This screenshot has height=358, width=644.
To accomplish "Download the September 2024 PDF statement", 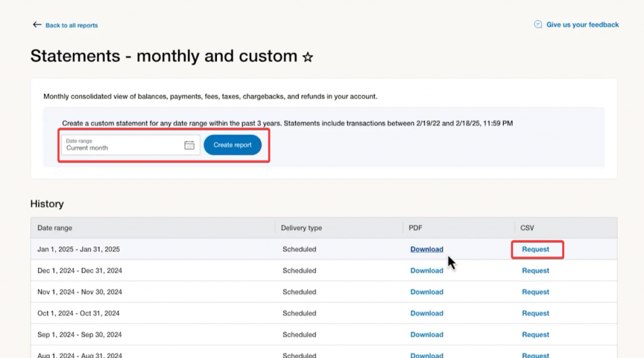I will point(426,335).
